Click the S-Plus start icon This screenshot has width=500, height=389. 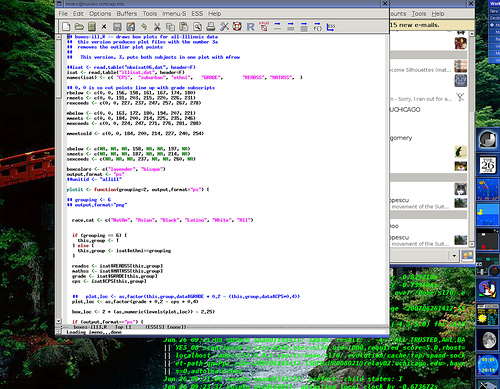coord(264,26)
